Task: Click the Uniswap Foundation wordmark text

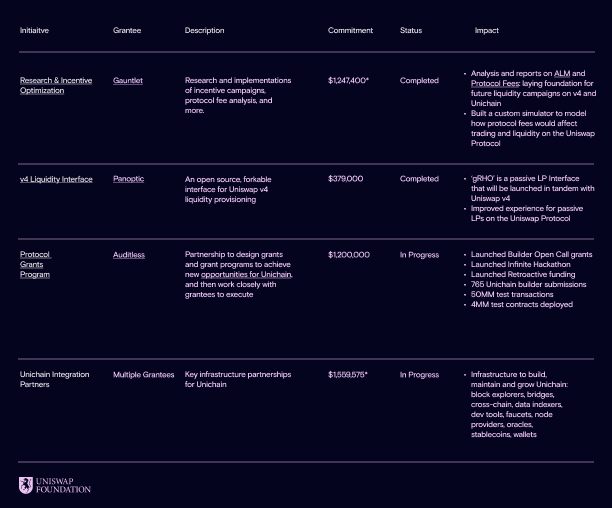Action: (63, 485)
